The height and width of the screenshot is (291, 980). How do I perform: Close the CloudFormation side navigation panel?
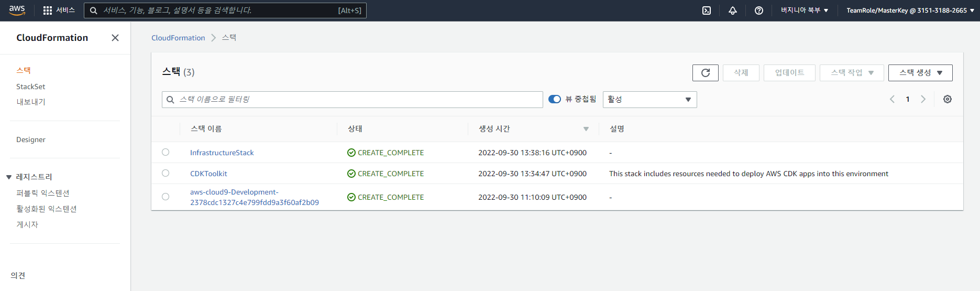click(115, 38)
